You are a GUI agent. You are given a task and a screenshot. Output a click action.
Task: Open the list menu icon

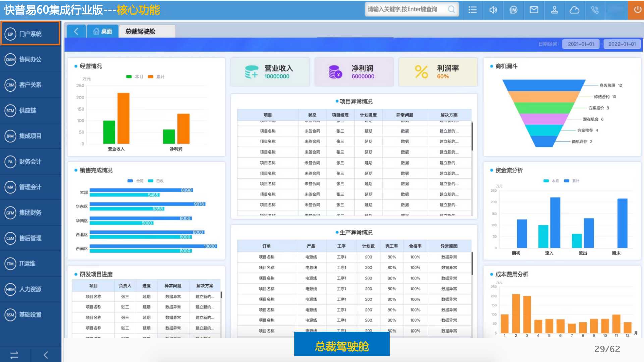pyautogui.click(x=472, y=10)
